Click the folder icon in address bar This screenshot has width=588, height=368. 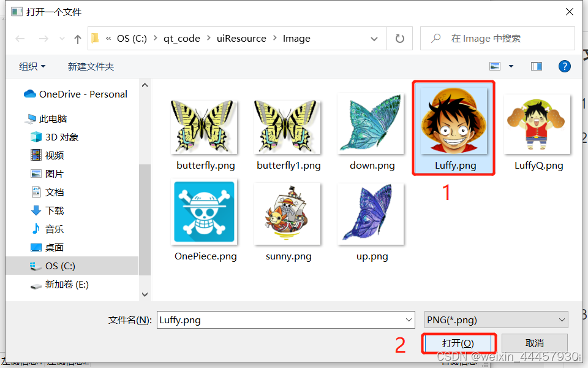click(96, 38)
